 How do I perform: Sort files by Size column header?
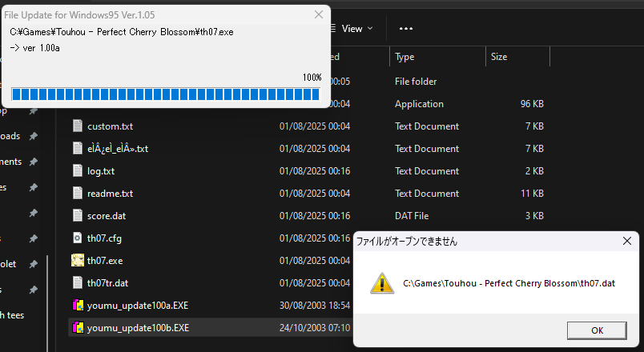pyautogui.click(x=499, y=57)
